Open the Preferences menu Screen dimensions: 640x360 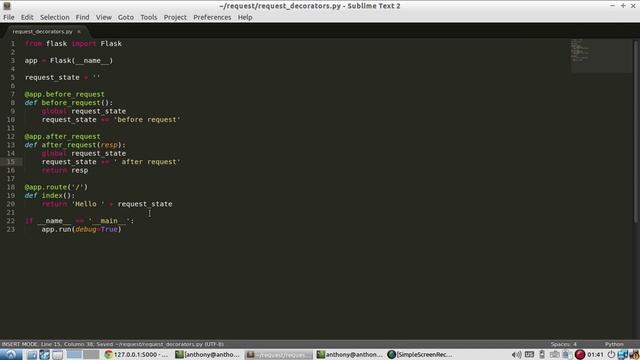[212, 17]
